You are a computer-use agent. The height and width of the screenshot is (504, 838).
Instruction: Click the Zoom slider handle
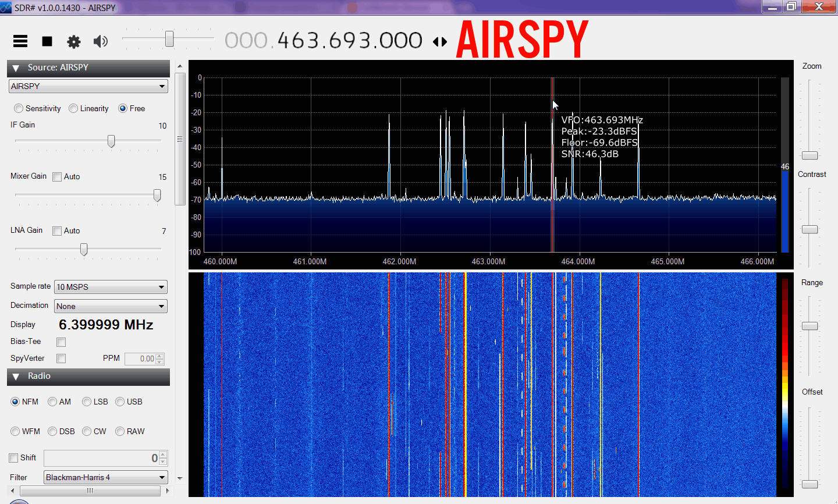pyautogui.click(x=809, y=155)
